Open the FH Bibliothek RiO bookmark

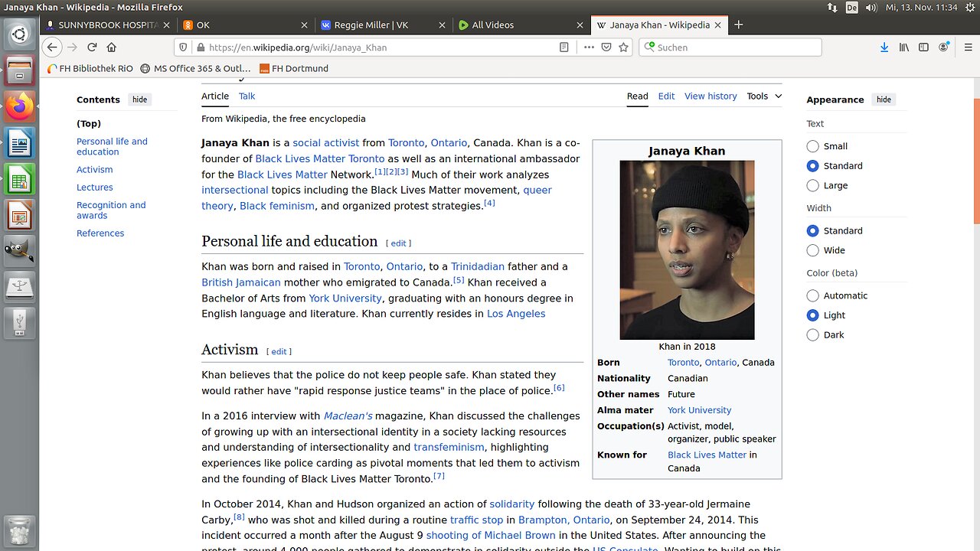click(90, 68)
